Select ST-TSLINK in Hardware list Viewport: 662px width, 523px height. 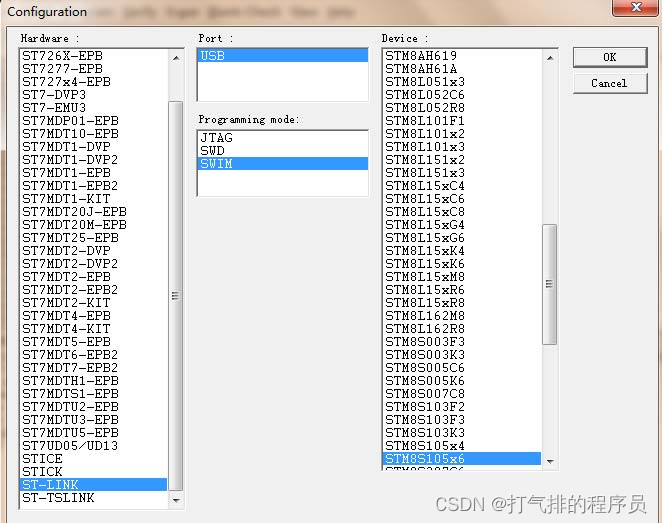(x=94, y=498)
